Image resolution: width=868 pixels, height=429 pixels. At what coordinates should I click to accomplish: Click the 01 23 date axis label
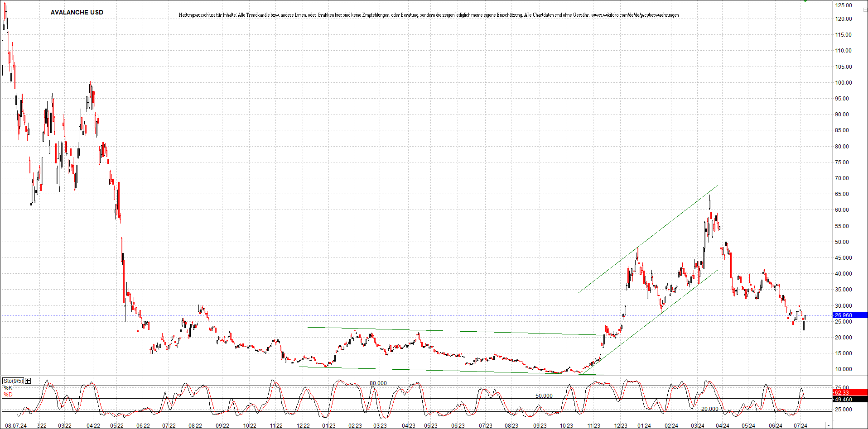tap(329, 426)
